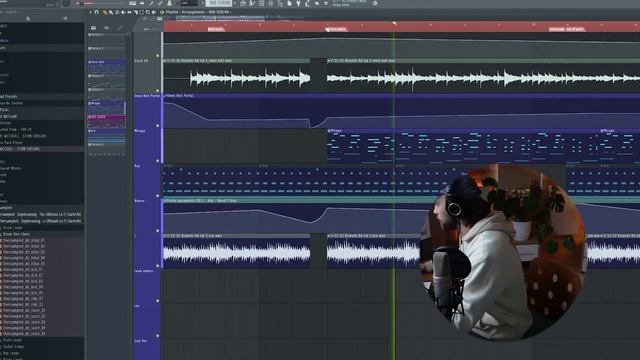Open the Mixer from top toolbar
The height and width of the screenshot is (360, 640).
[271, 3]
